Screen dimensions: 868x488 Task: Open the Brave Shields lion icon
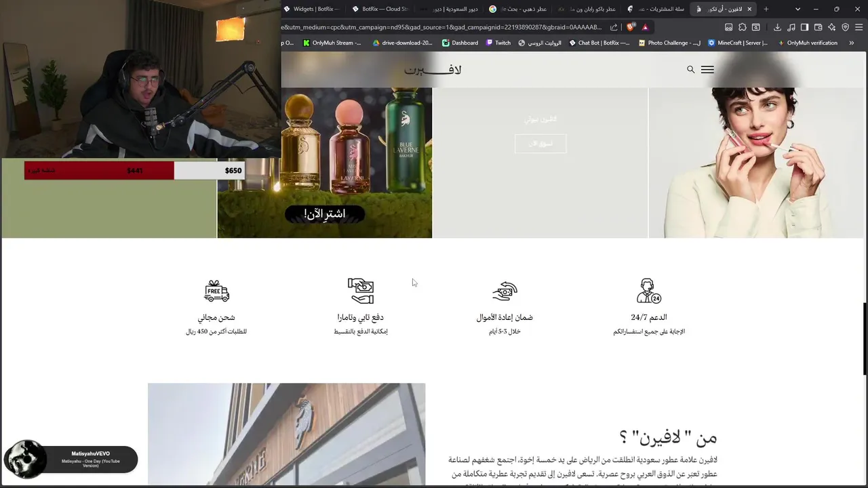[631, 27]
